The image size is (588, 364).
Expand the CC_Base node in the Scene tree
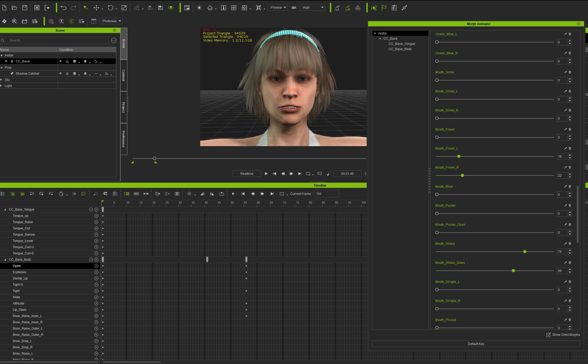[6, 61]
